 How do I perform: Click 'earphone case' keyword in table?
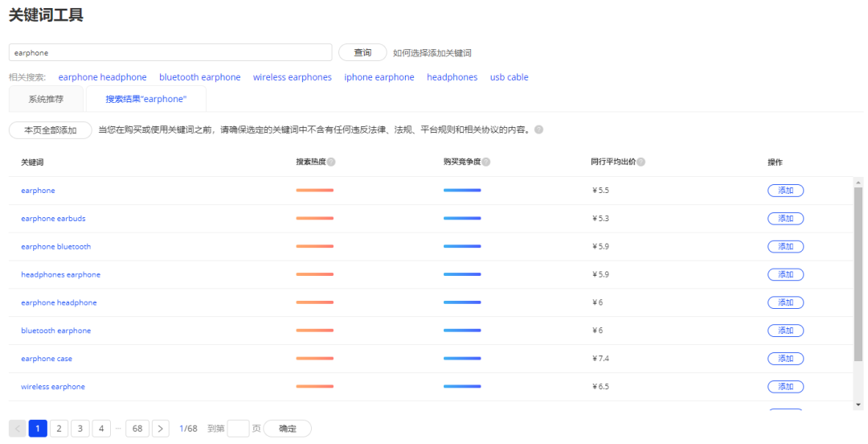(47, 359)
